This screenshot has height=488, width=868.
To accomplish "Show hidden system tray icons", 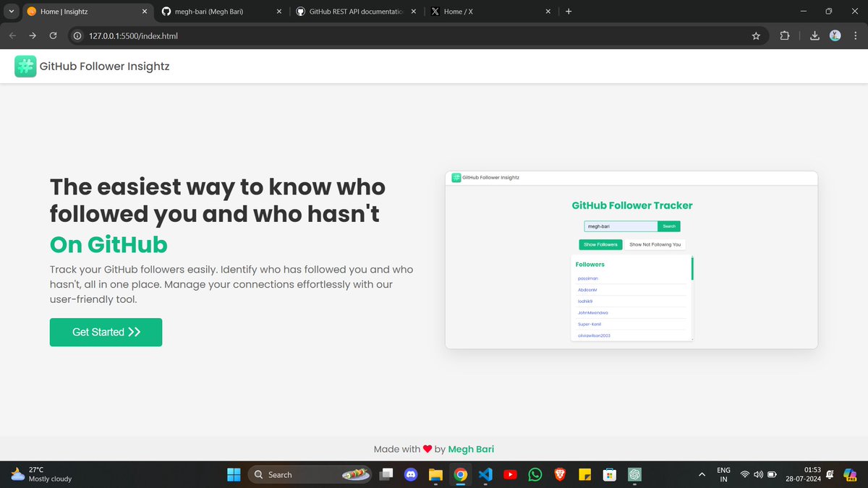I will click(x=701, y=474).
